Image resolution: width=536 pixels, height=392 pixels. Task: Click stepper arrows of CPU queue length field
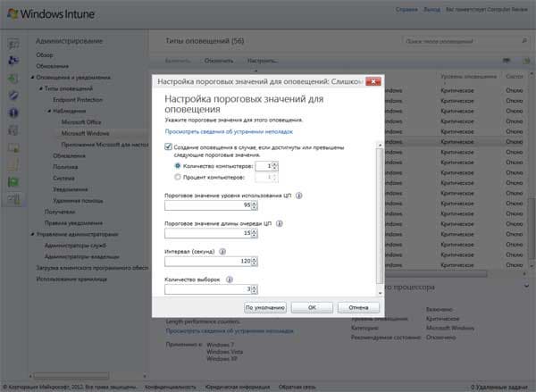pyautogui.click(x=254, y=233)
